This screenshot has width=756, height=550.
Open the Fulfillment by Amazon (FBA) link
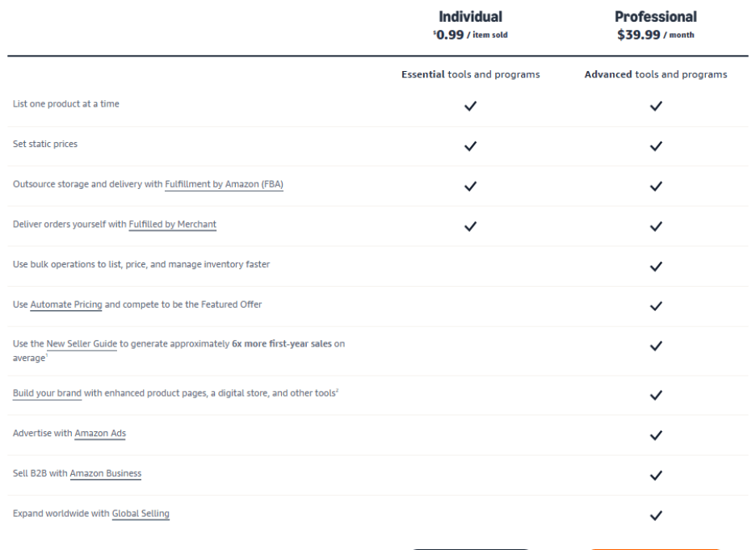click(224, 184)
